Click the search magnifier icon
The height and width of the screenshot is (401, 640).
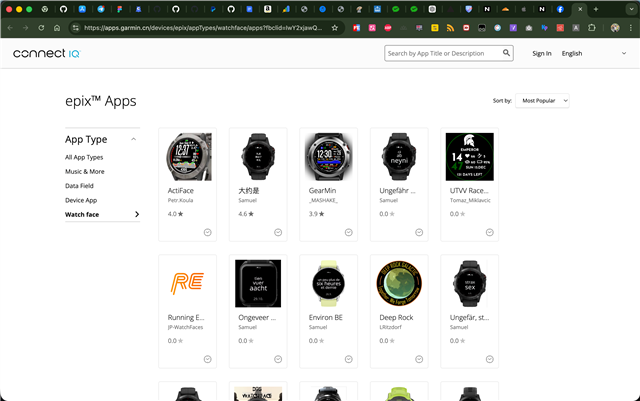(x=507, y=53)
